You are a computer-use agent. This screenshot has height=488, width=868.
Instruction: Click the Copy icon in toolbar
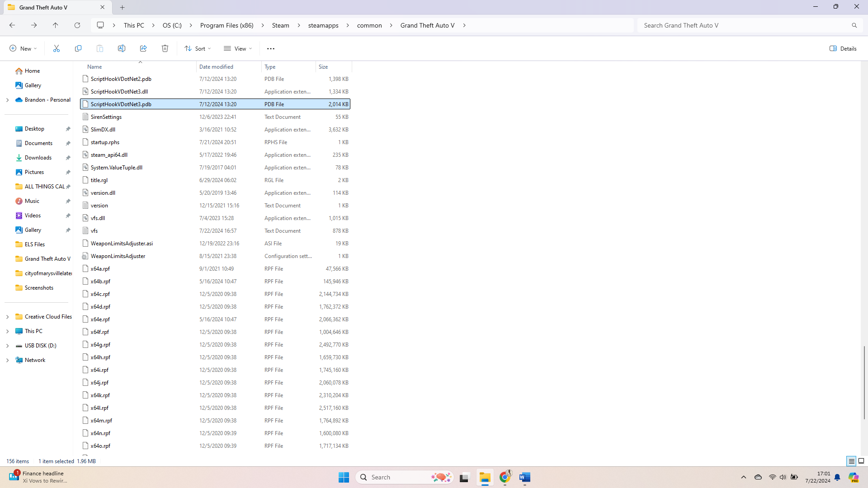(78, 48)
